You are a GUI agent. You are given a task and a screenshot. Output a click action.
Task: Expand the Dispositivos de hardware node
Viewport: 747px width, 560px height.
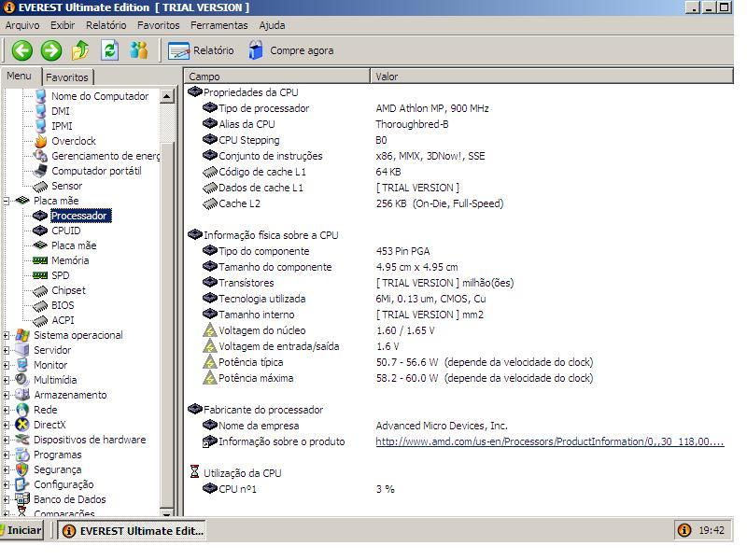pyautogui.click(x=7, y=440)
